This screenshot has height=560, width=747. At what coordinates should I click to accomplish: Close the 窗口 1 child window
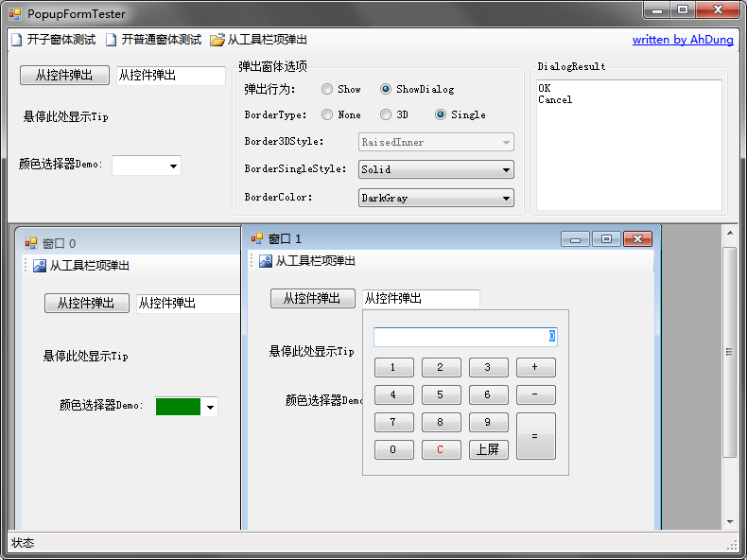pos(637,238)
